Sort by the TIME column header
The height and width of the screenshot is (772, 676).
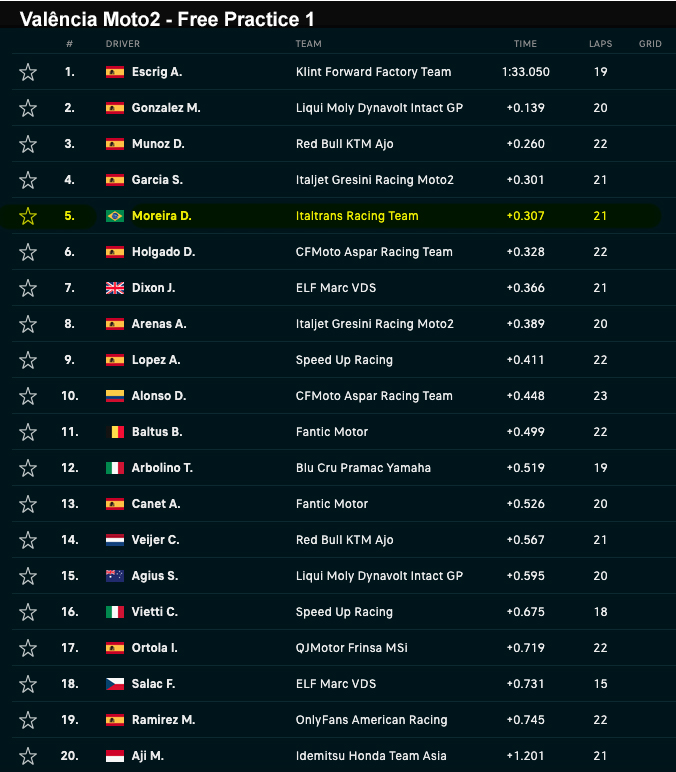(525, 44)
